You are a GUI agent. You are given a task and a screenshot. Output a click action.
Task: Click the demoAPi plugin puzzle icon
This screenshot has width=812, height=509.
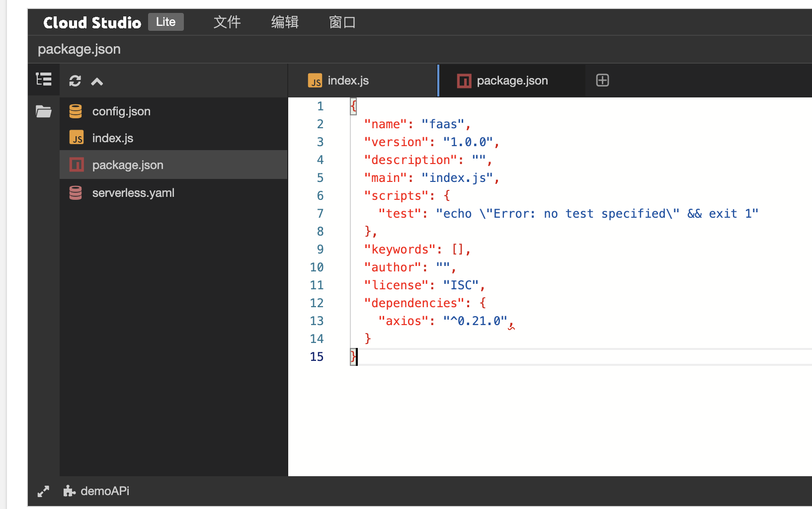click(69, 491)
